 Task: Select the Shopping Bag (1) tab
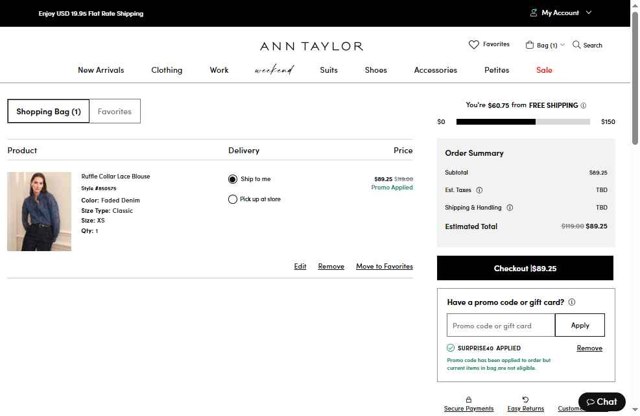pos(48,111)
